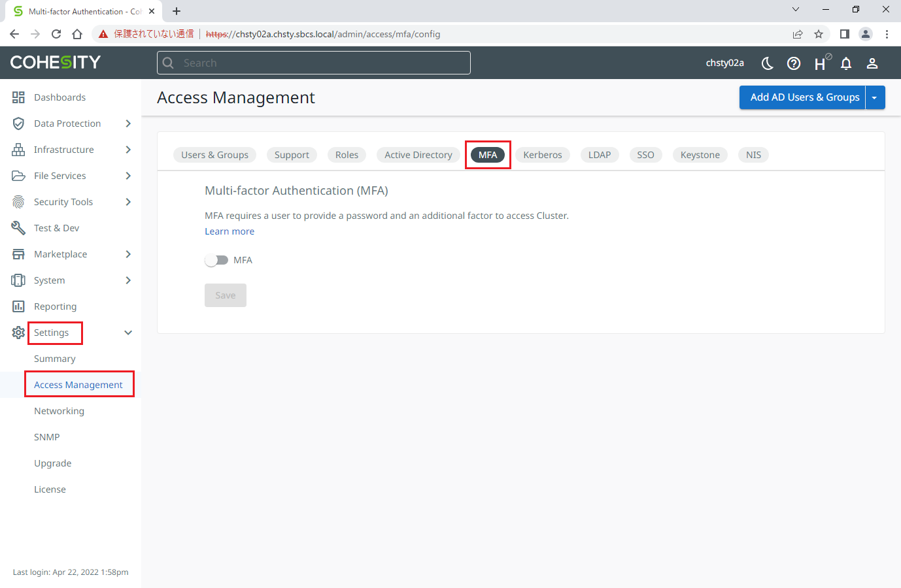
Task: Open the Learn more link
Action: click(x=229, y=231)
